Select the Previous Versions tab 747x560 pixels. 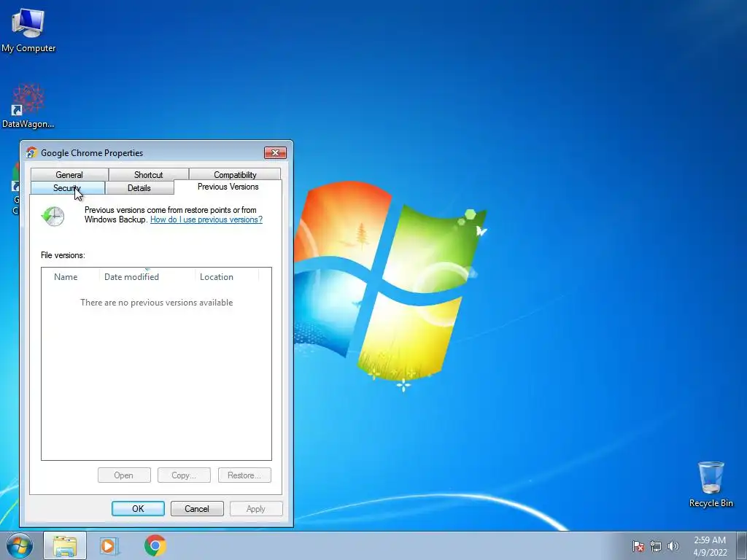[x=228, y=187]
